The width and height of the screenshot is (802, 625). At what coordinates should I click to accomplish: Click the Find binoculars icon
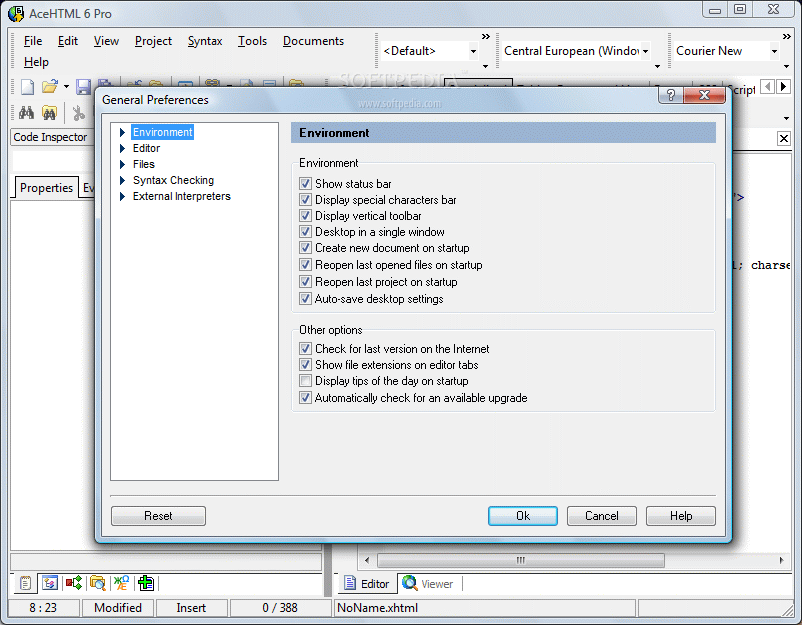27,113
